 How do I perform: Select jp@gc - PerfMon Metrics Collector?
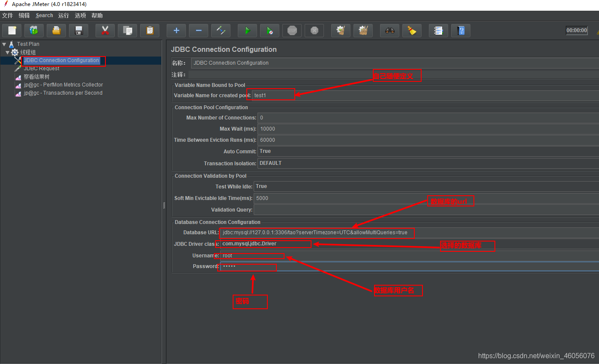tap(63, 85)
